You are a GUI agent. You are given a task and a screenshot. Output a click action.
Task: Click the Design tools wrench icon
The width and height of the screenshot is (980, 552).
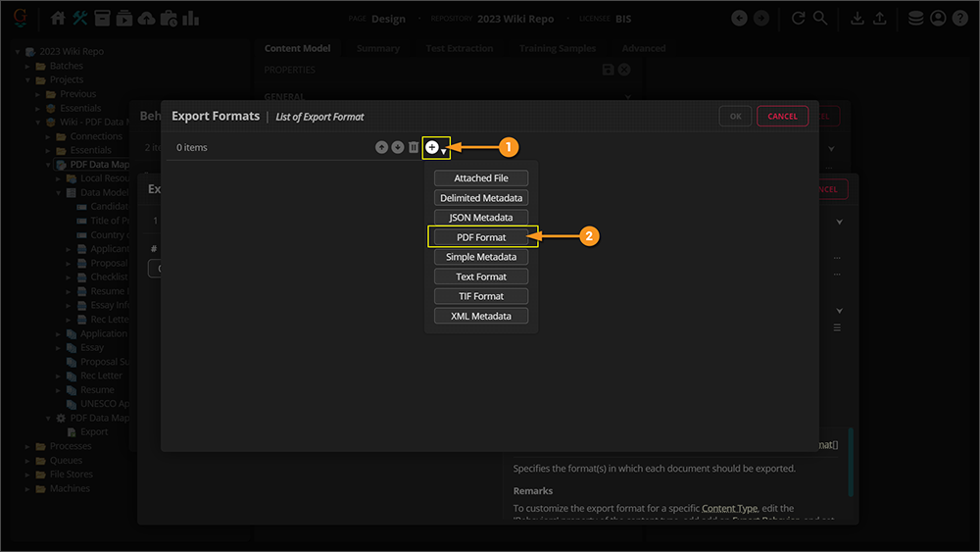tap(80, 19)
